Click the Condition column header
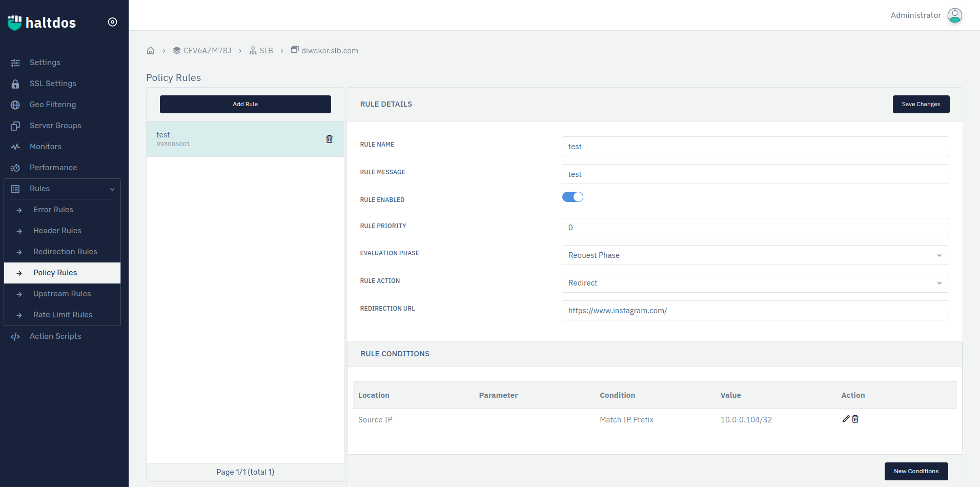Viewport: 980px width, 487px height. click(618, 395)
